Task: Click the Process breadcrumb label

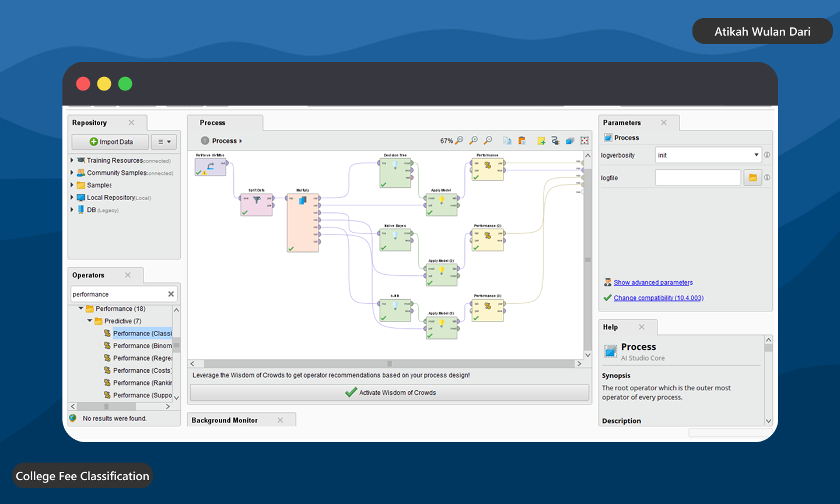Action: (x=225, y=141)
